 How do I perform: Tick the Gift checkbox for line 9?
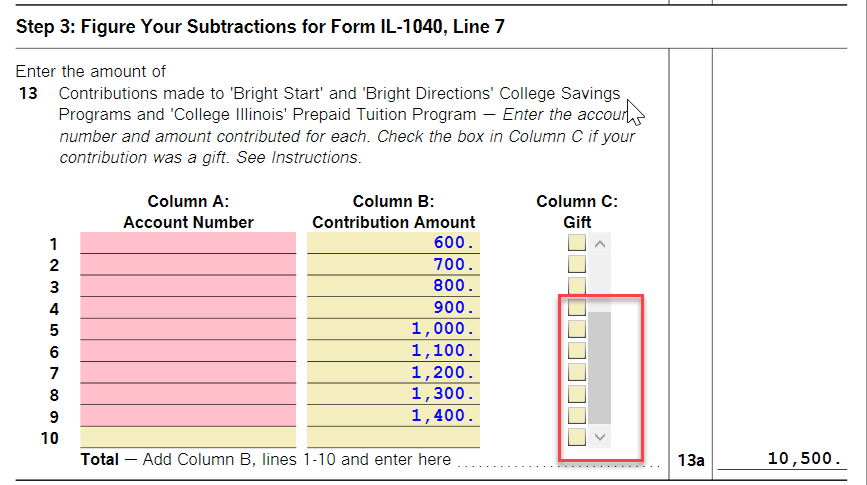tap(577, 415)
